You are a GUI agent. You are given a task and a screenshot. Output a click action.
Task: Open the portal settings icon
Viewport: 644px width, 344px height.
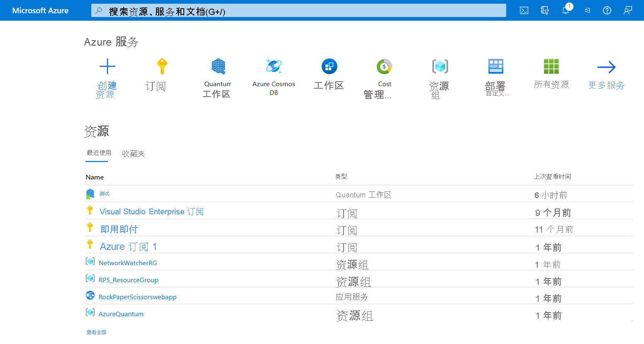[x=588, y=10]
